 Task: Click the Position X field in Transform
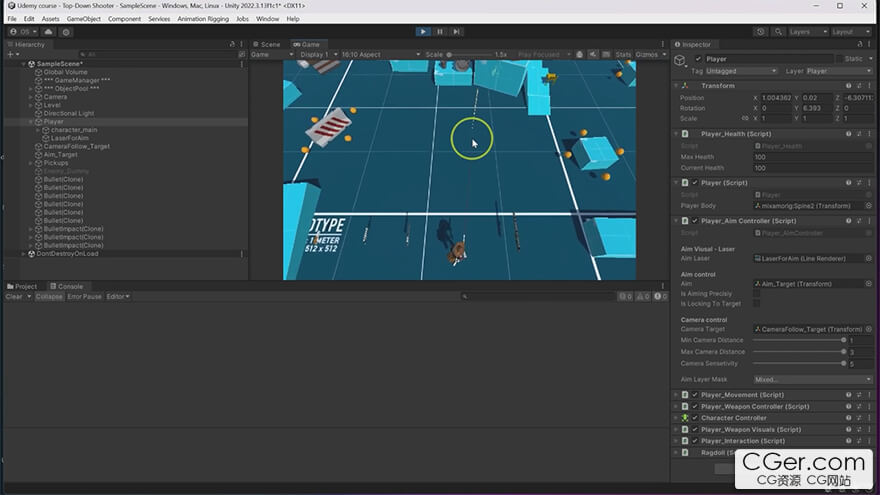776,98
